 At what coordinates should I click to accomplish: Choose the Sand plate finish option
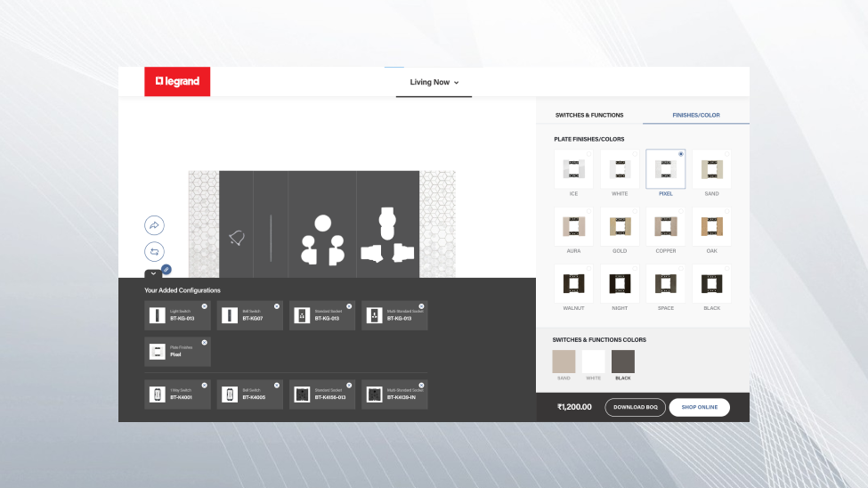coord(711,169)
